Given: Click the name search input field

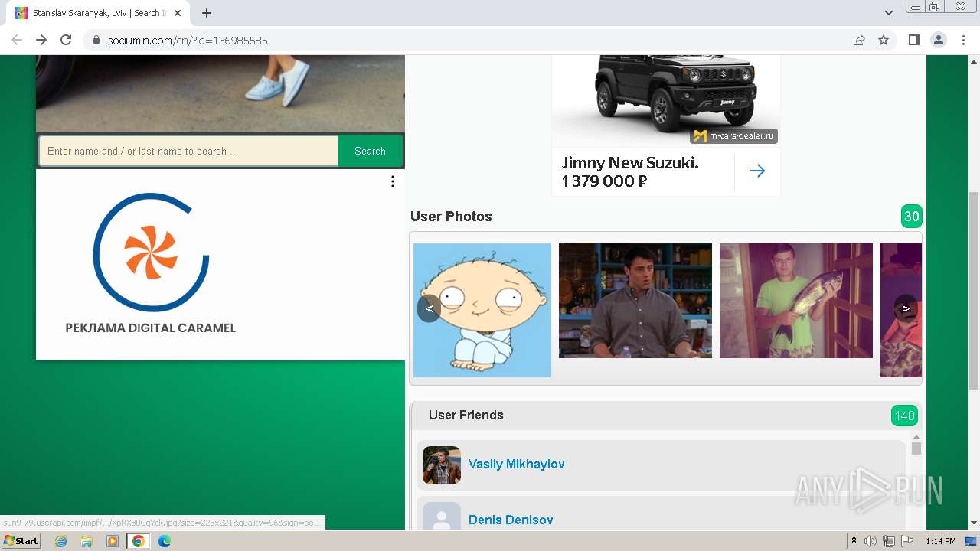Looking at the screenshot, I should point(189,151).
